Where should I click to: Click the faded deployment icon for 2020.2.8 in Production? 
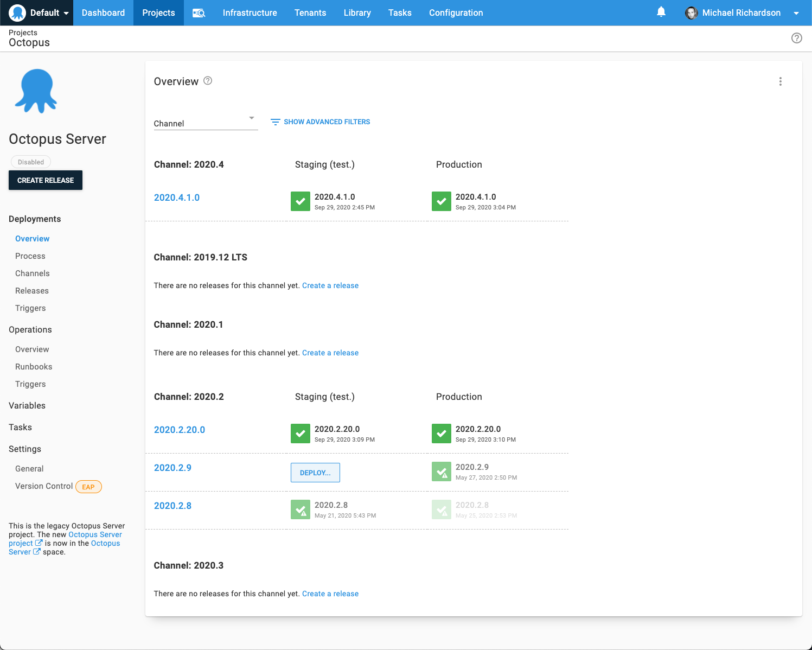pyautogui.click(x=442, y=509)
